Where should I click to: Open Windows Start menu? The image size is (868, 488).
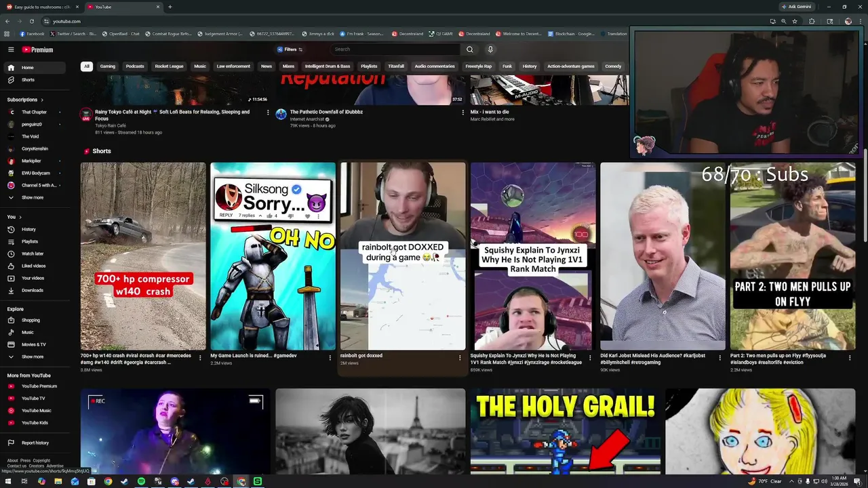8,481
